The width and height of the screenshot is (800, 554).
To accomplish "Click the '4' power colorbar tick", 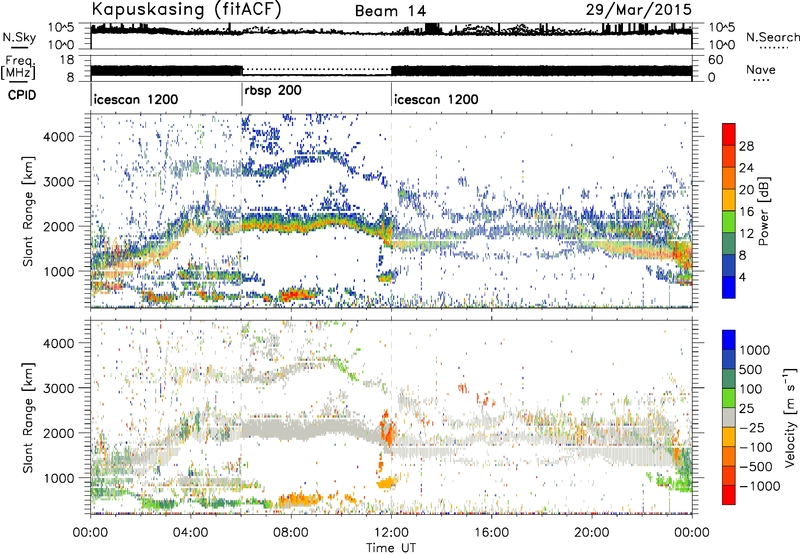I will tap(742, 277).
